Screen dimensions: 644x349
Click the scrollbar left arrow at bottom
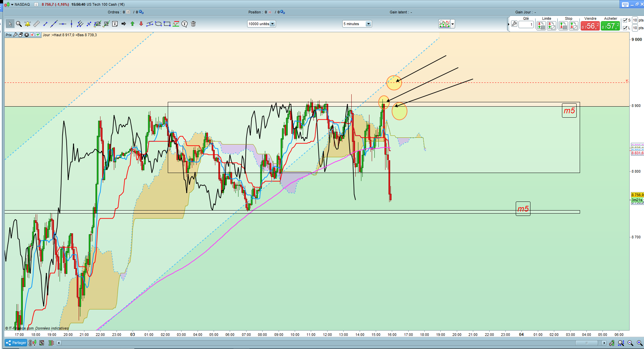(x=59, y=343)
